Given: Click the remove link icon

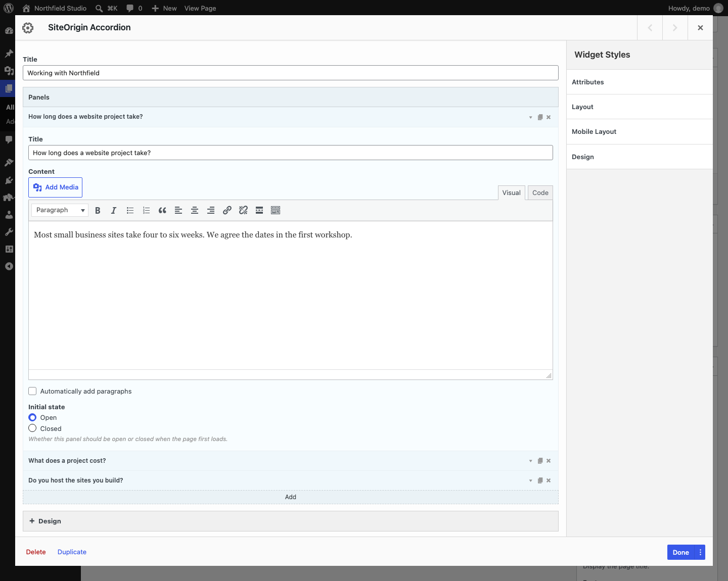Looking at the screenshot, I should click(243, 210).
